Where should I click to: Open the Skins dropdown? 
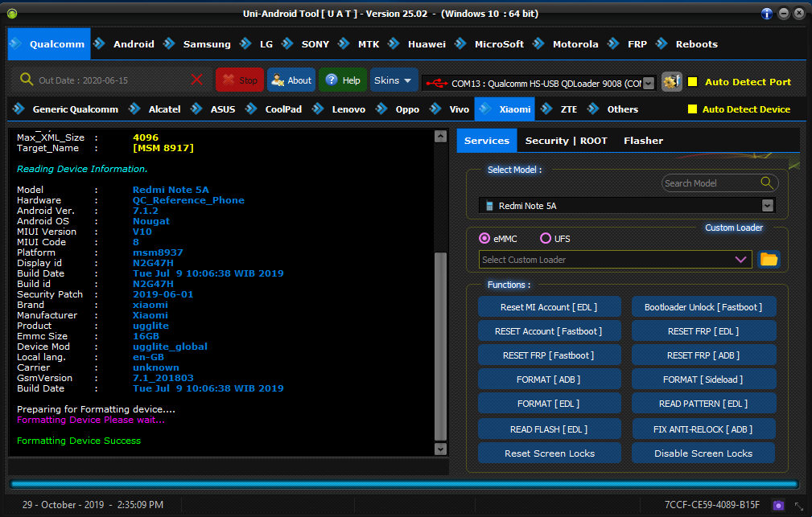(x=393, y=80)
